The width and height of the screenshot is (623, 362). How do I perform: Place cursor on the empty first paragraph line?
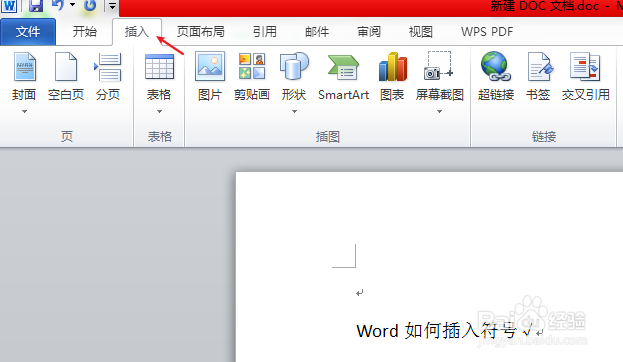(360, 293)
